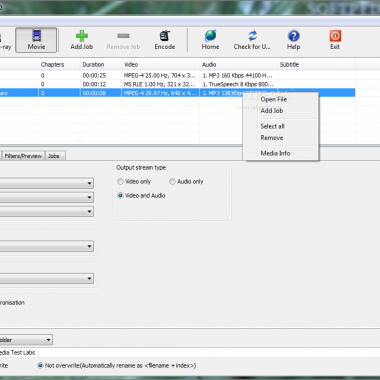This screenshot has height=380, width=380.
Task: Choose Select all in context menu
Action: [x=272, y=126]
